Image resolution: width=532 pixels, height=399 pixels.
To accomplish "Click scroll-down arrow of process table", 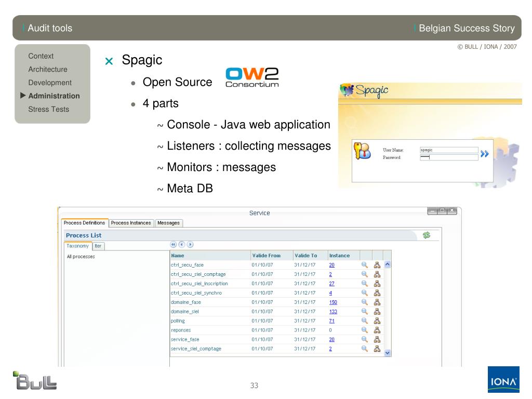I will [388, 353].
